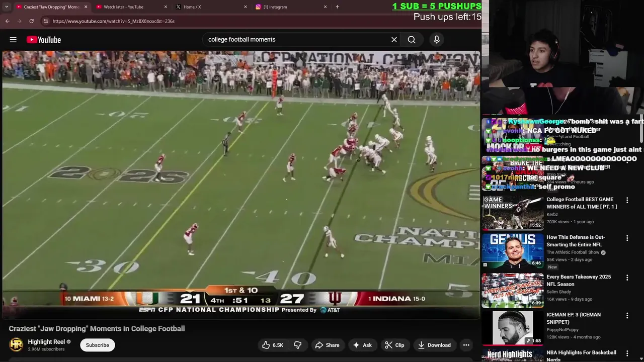Open title How This Defense is Out-Smarting
Screen dimensions: 644x362
[576, 241]
